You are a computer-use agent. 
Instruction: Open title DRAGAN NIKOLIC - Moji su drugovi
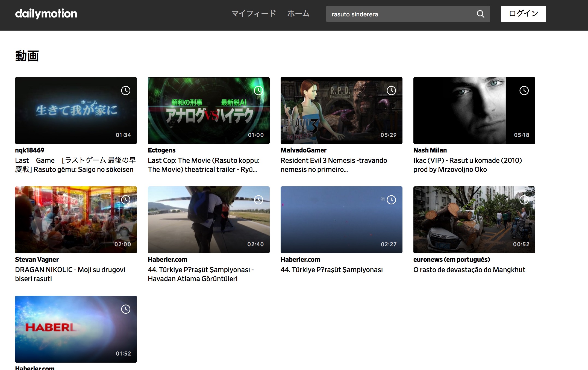click(x=70, y=274)
